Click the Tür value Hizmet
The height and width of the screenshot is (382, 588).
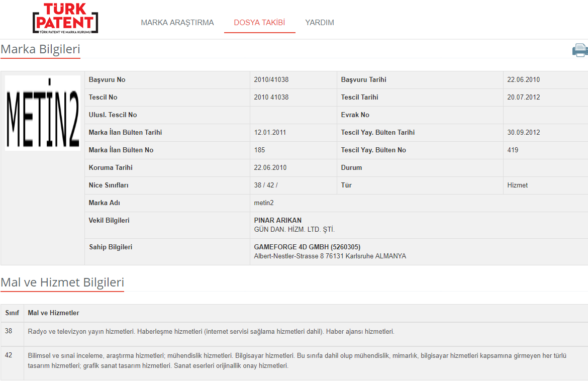click(x=518, y=185)
